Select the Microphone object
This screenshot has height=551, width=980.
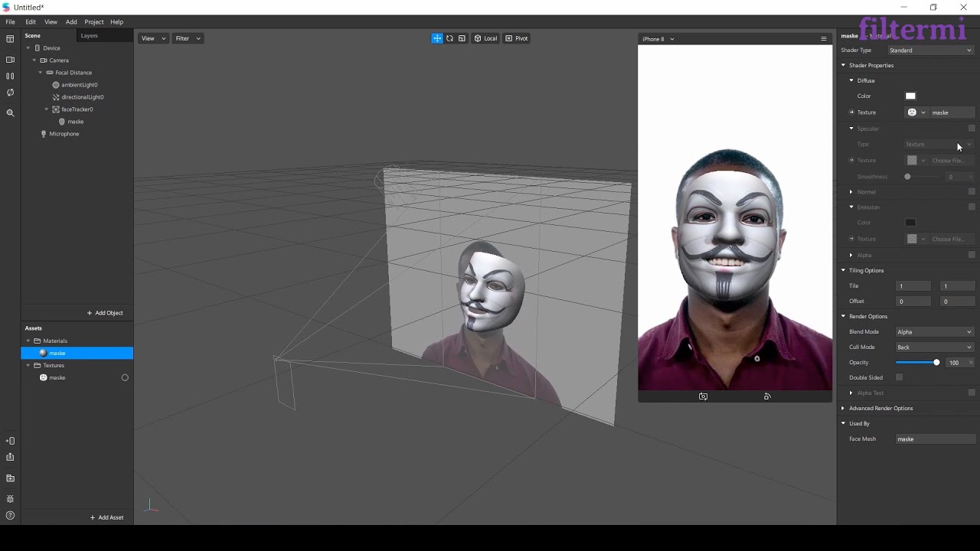64,134
